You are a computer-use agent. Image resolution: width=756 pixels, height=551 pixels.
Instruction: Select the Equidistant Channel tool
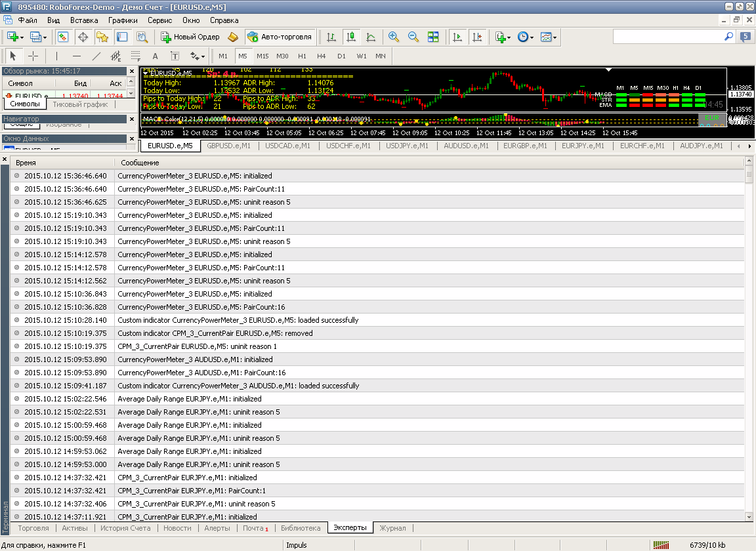115,56
